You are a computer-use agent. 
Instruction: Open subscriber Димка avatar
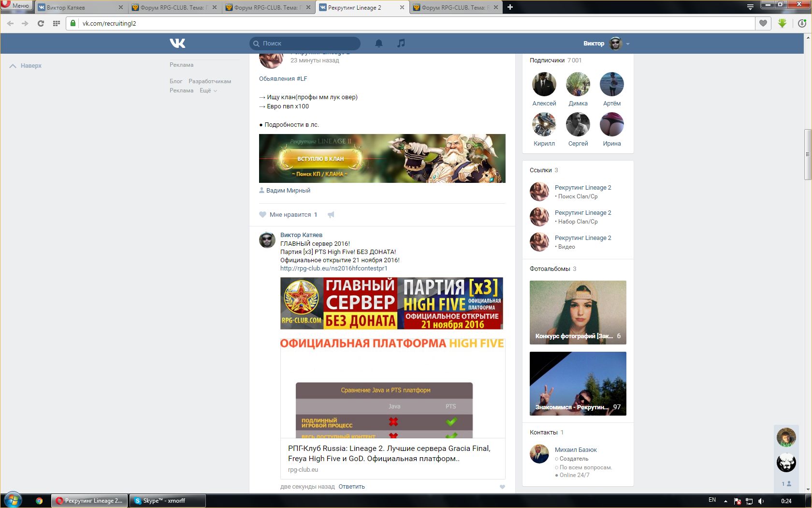click(578, 84)
